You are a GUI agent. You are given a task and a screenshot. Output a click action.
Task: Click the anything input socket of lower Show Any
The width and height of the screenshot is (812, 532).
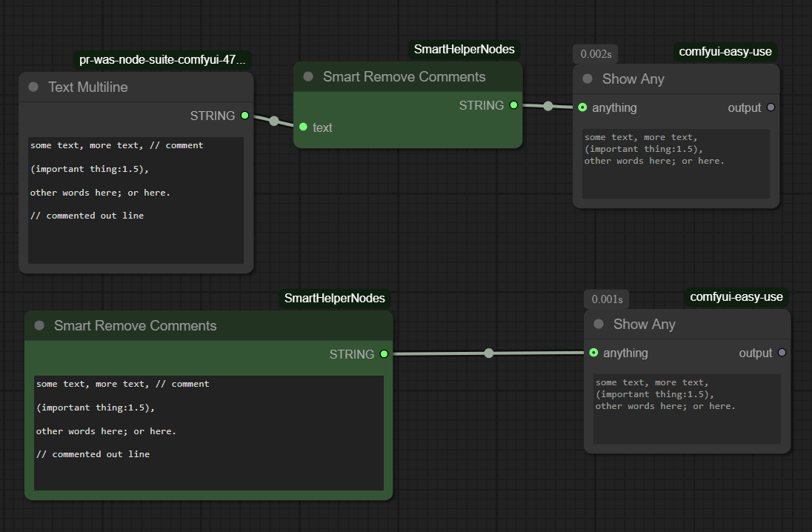[x=594, y=353]
